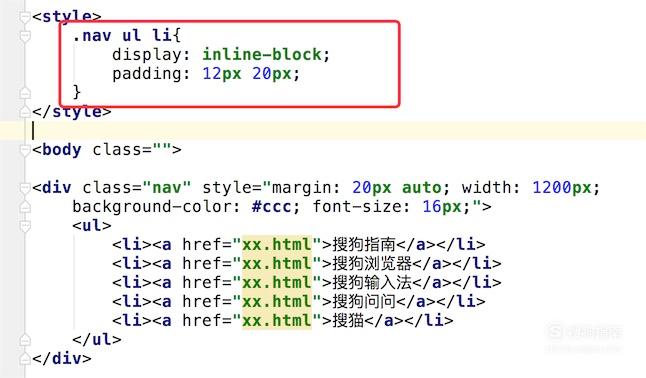
Task: Click the 搜狗指南 link text
Action: [x=364, y=244]
